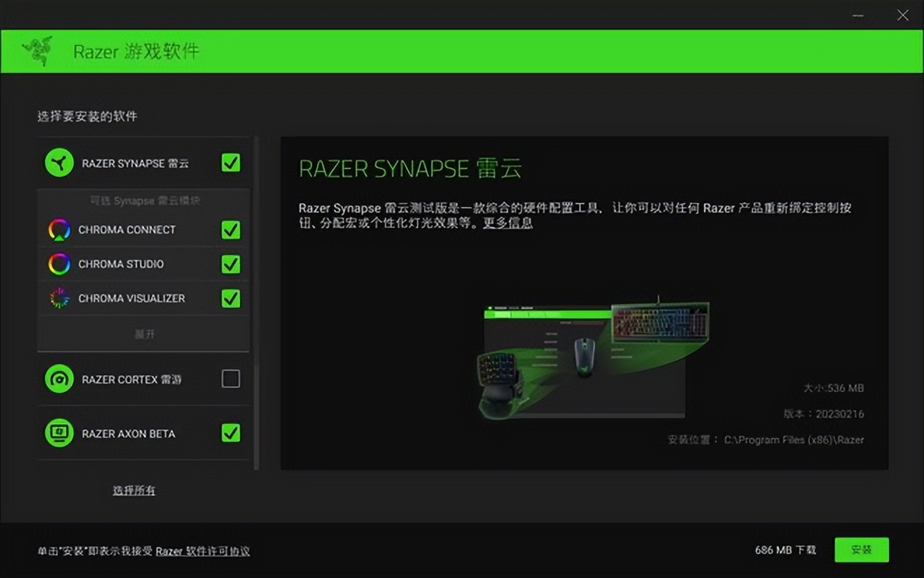Click the 大小 536 MB text
The width and height of the screenshot is (924, 578).
833,388
